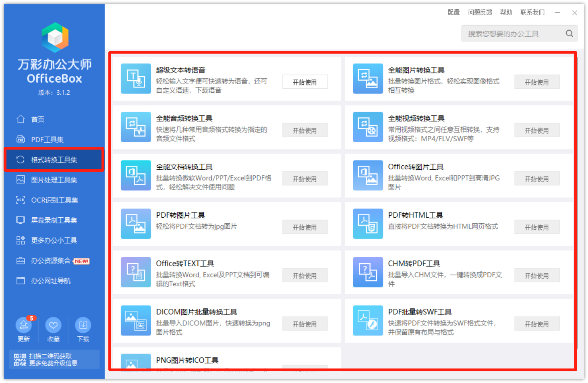Viewport: 588px width, 383px height.
Task: Click 开始使用 for Office转TEXT工具
Action: [x=305, y=275]
